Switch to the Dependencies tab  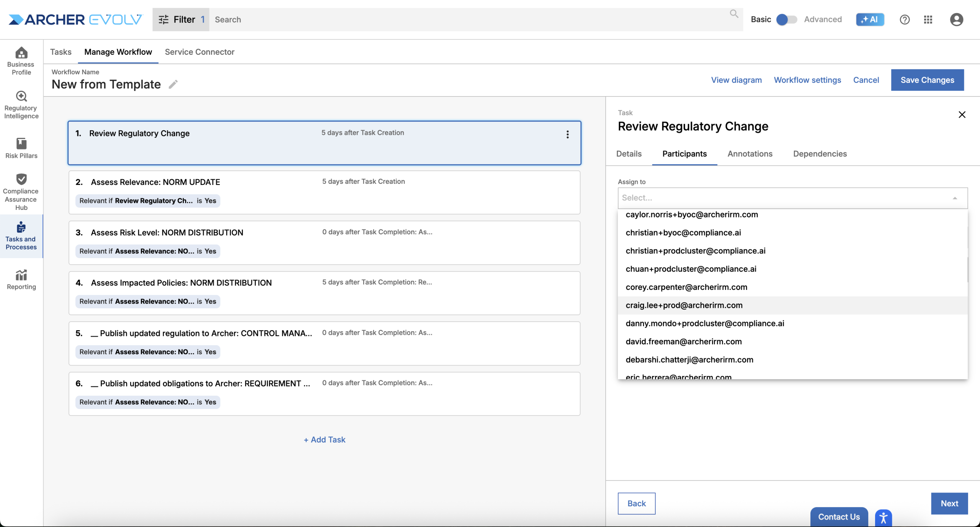coord(820,154)
